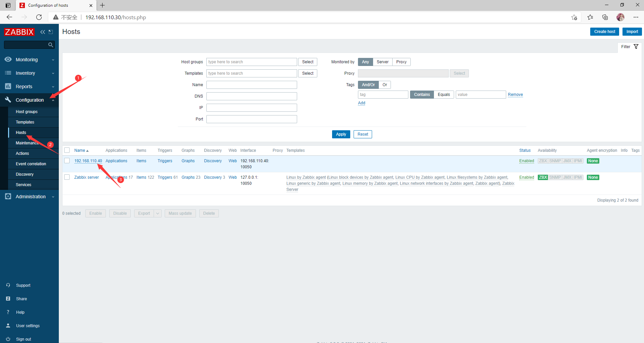Open Services submenu item
The width and height of the screenshot is (644, 343).
click(x=24, y=185)
